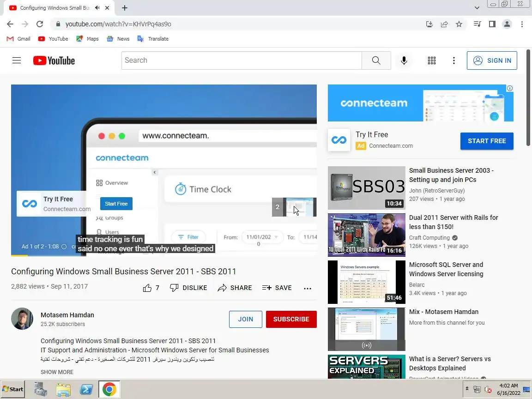
Task: Click Start Free in the video ad overlay
Action: pyautogui.click(x=116, y=204)
